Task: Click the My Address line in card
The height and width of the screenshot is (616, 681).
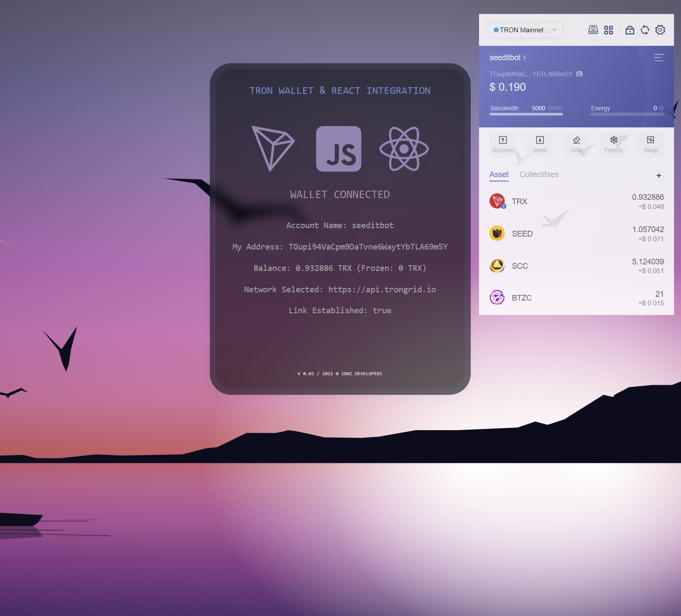Action: (x=340, y=247)
